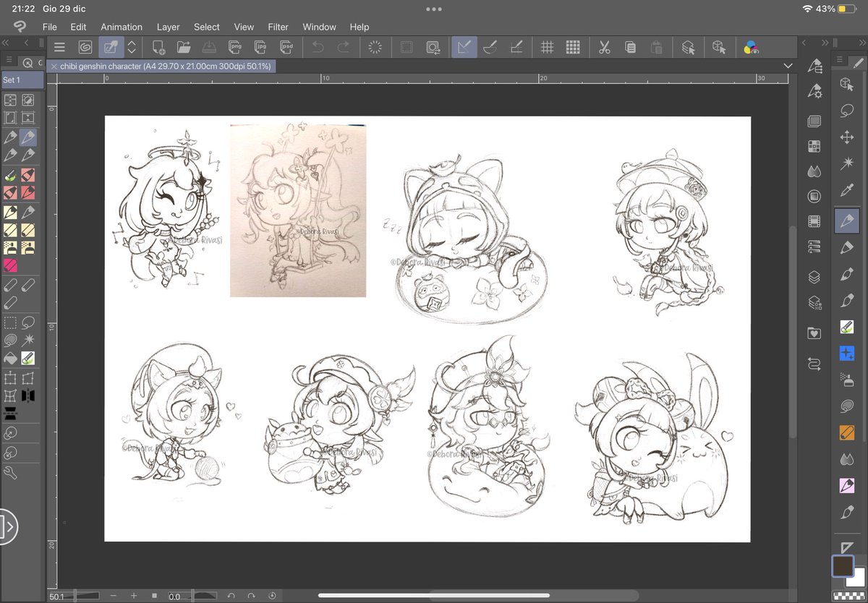Select the Auto select wand tool on right

click(x=846, y=164)
